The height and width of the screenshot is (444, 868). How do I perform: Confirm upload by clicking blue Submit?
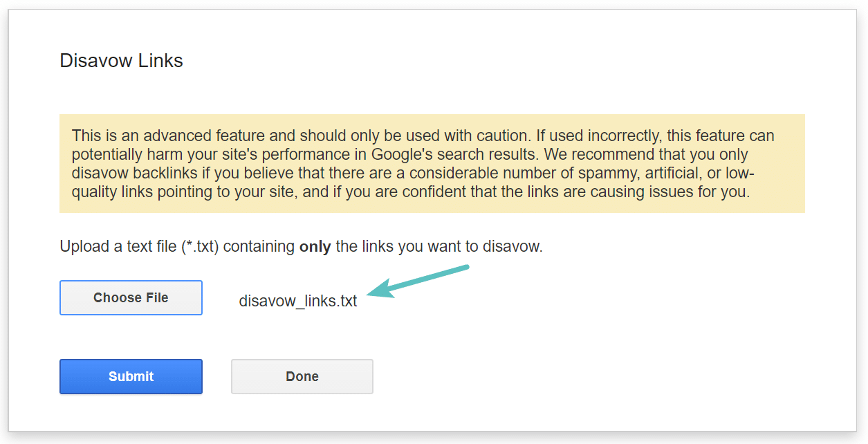click(x=131, y=376)
